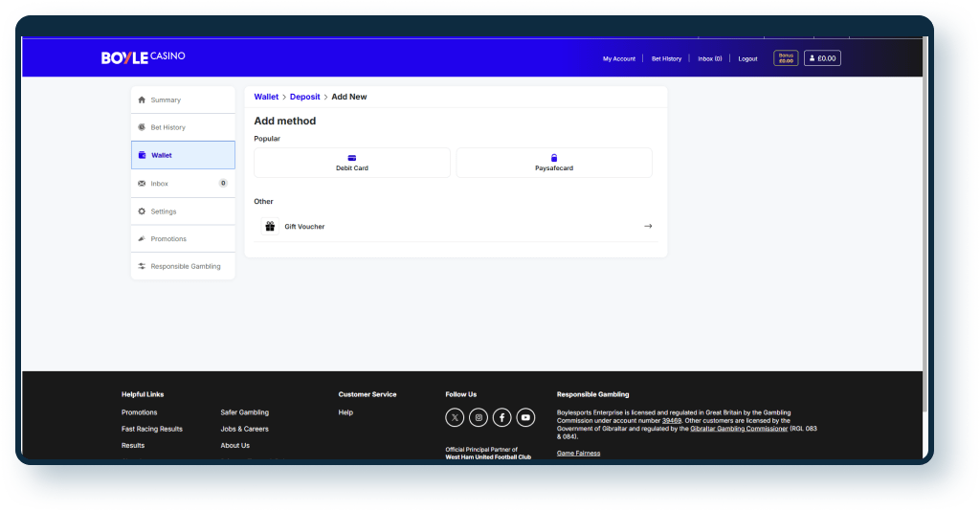Select the Debit Card payment method
This screenshot has height=511, width=980.
click(351, 163)
